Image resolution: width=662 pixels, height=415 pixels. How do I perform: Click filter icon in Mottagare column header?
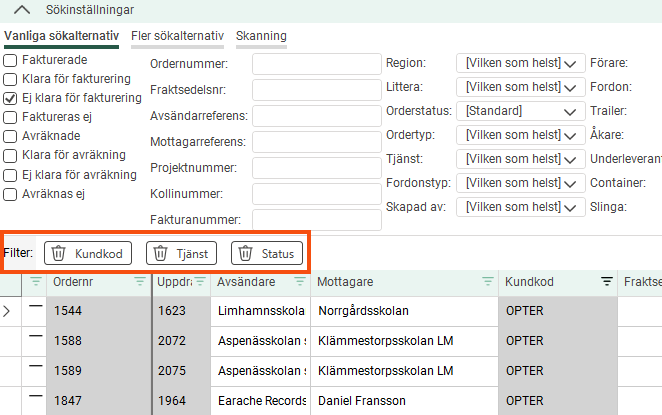click(x=487, y=282)
